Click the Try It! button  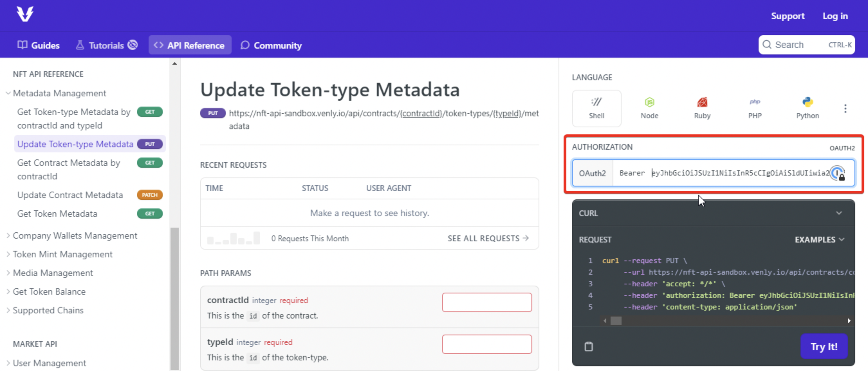(824, 347)
